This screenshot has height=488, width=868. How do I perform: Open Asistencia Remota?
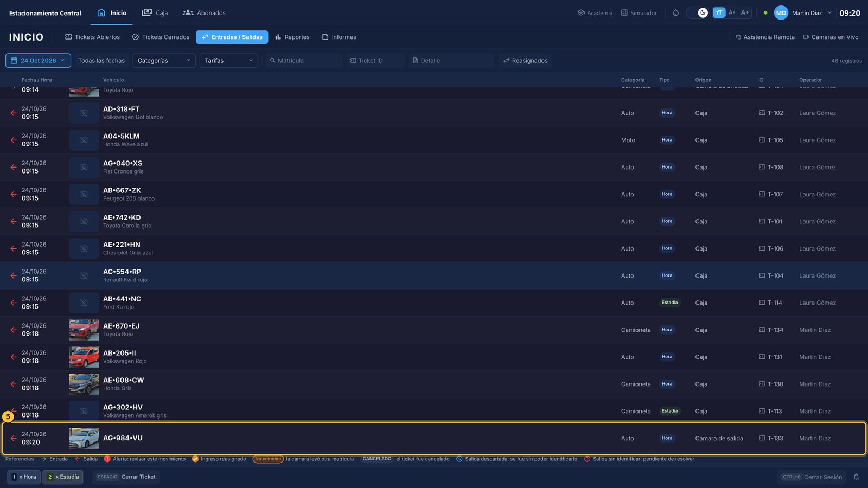tap(765, 37)
